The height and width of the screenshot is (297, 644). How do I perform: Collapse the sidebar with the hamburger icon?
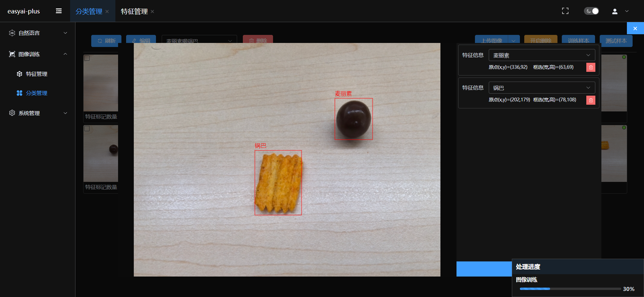pyautogui.click(x=59, y=11)
